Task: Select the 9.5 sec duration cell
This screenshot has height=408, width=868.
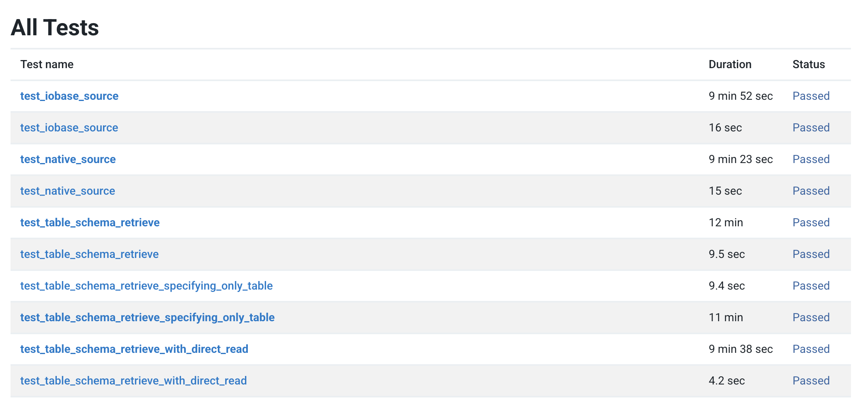Action: coord(727,254)
